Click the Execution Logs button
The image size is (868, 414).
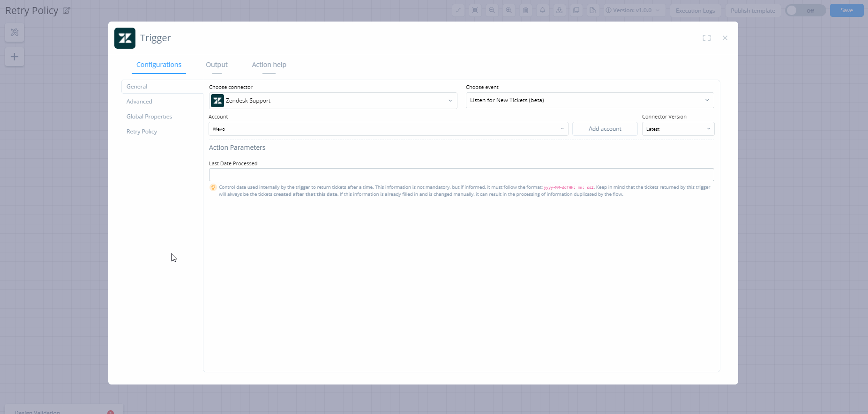pos(695,10)
